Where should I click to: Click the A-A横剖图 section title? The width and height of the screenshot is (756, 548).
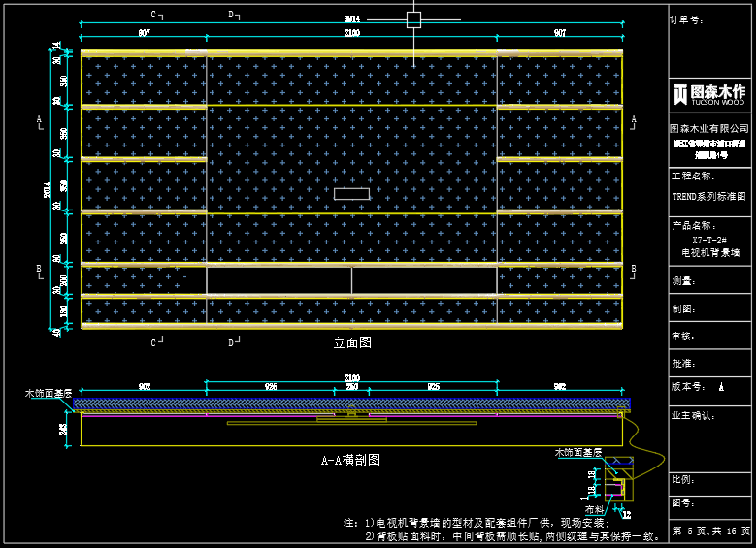click(349, 459)
